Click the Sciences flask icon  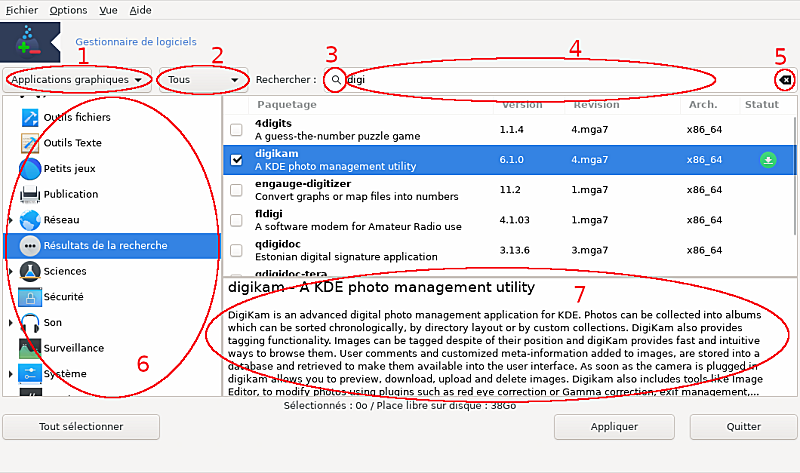click(30, 271)
